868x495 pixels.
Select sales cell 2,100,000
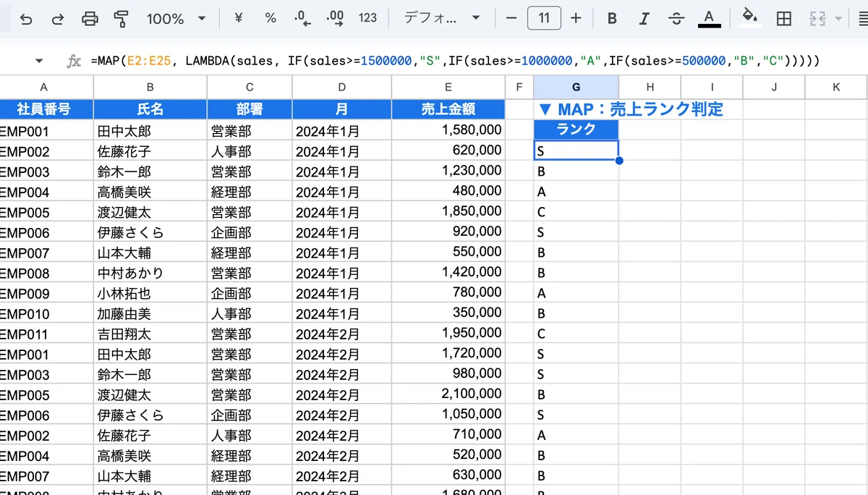pos(448,394)
